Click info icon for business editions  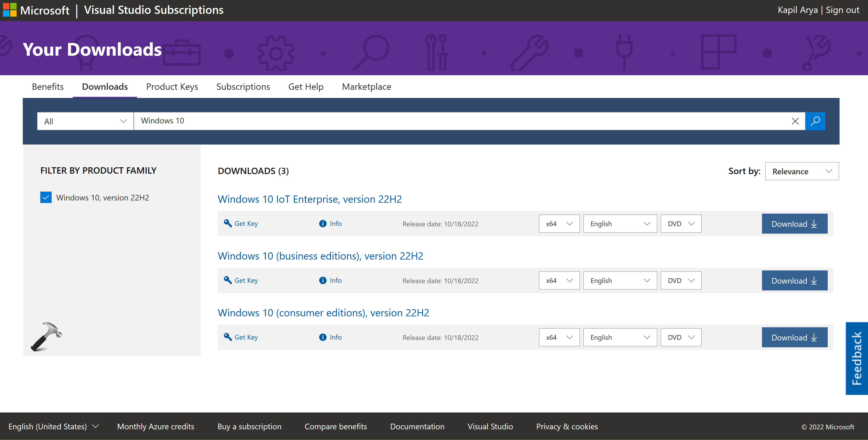coord(322,280)
